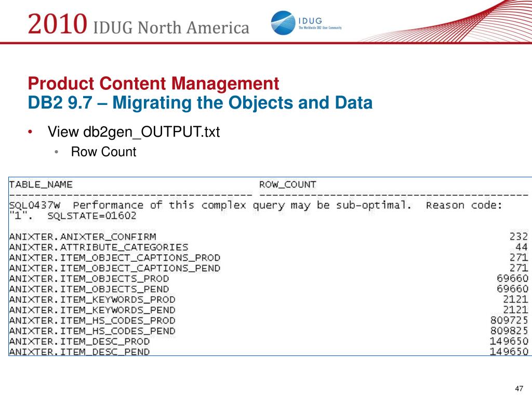Click the slide page number 47
532x399 pixels.
coord(519,389)
